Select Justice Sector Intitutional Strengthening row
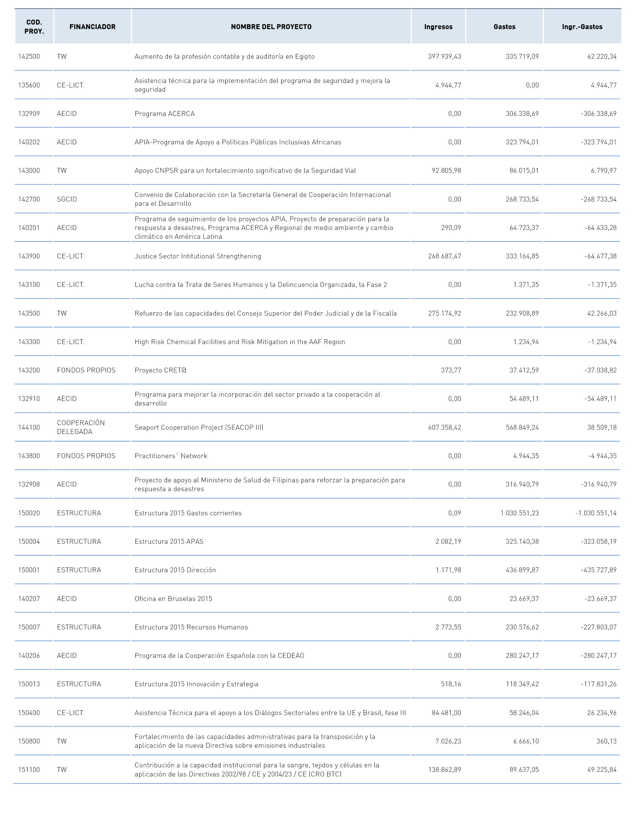 click(x=318, y=256)
